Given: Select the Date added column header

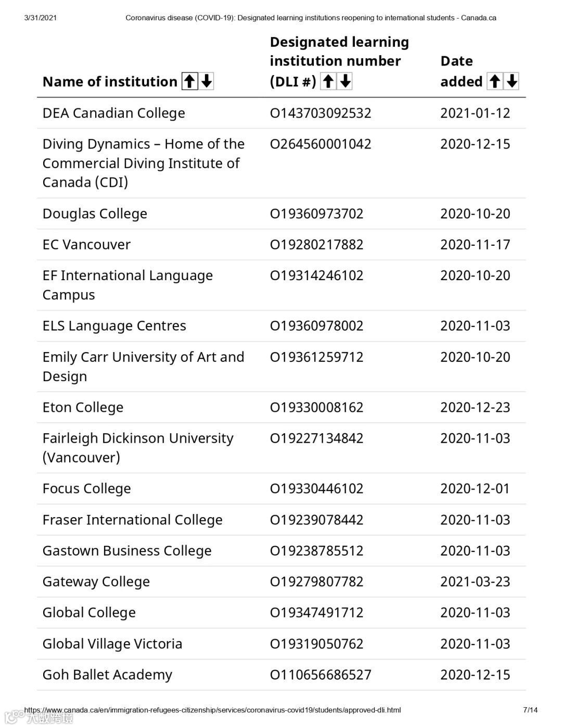Looking at the screenshot, I should [461, 71].
